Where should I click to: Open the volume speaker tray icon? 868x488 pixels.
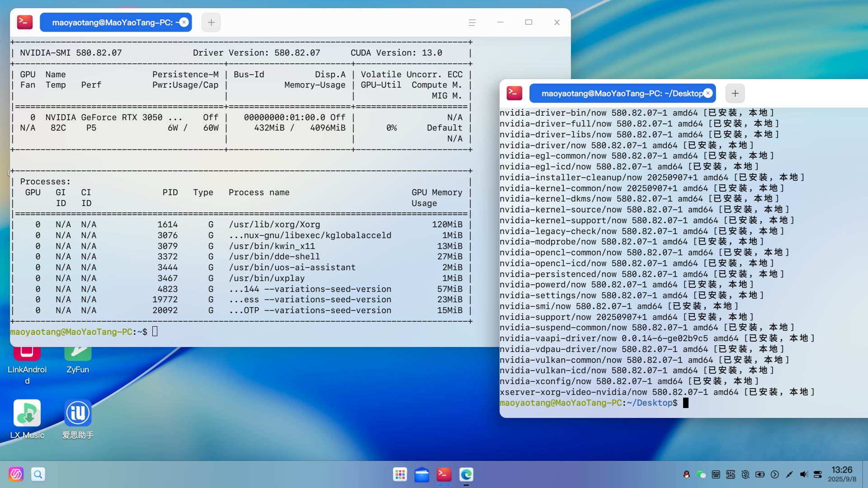click(803, 474)
